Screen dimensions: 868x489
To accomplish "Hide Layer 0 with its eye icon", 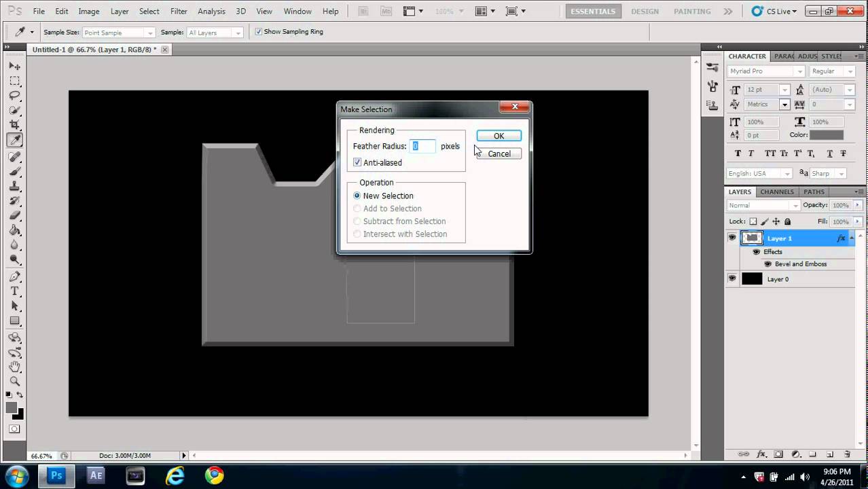I will pos(732,278).
